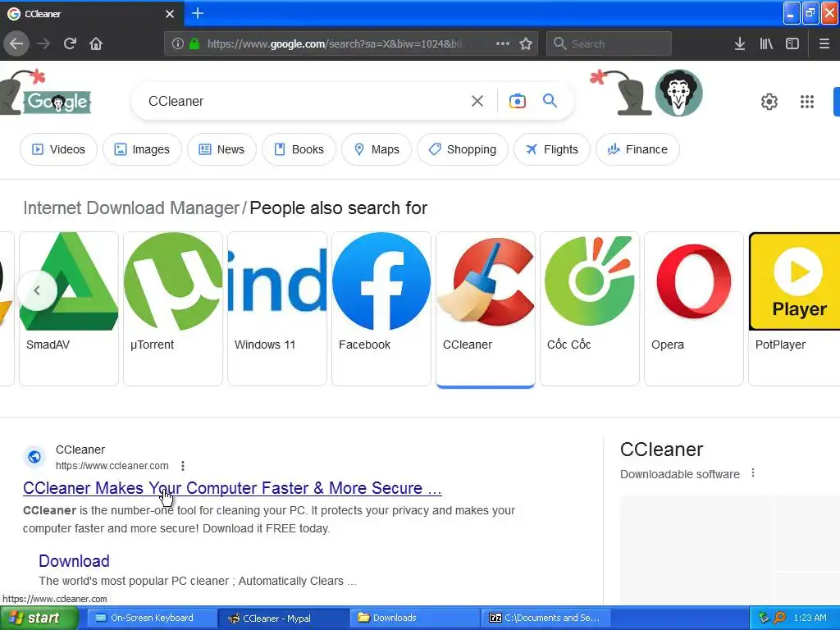
Task: Switch to Shopping results
Action: (463, 149)
